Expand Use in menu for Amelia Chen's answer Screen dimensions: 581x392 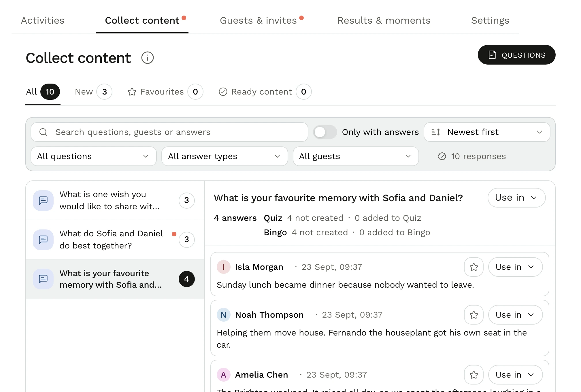[515, 375]
